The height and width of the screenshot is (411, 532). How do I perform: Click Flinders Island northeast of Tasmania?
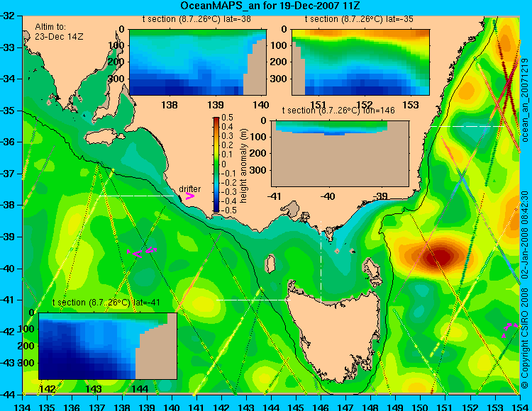pos(371,268)
